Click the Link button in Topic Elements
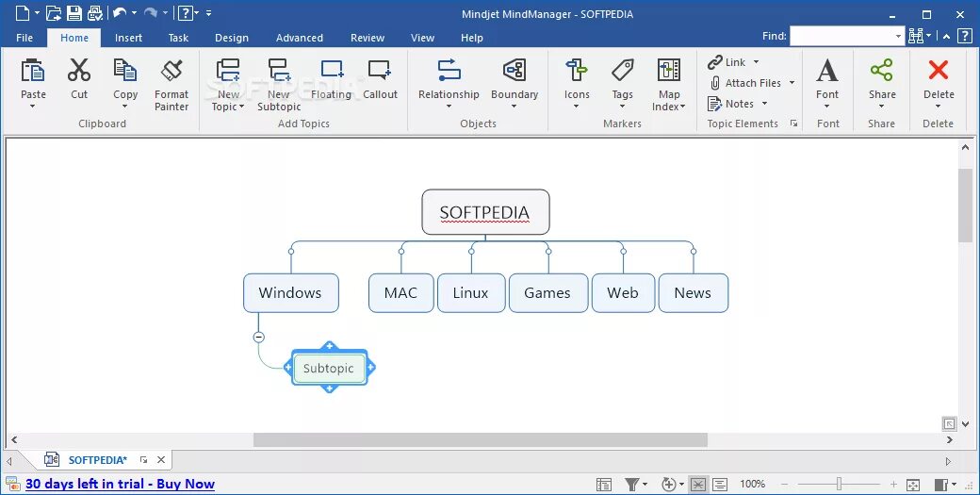Screen dimensions: 980x495 pos(727,62)
